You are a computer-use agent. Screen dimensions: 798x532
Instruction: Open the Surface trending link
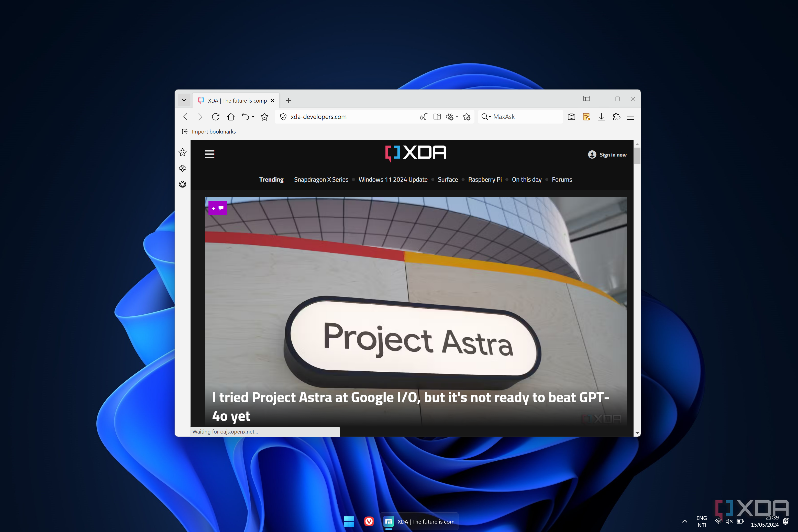[448, 180]
